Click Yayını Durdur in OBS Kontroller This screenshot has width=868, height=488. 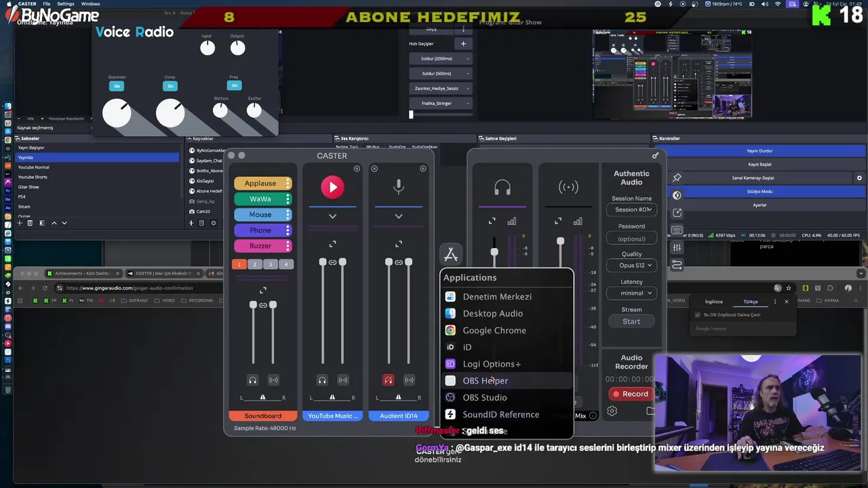pyautogui.click(x=759, y=151)
